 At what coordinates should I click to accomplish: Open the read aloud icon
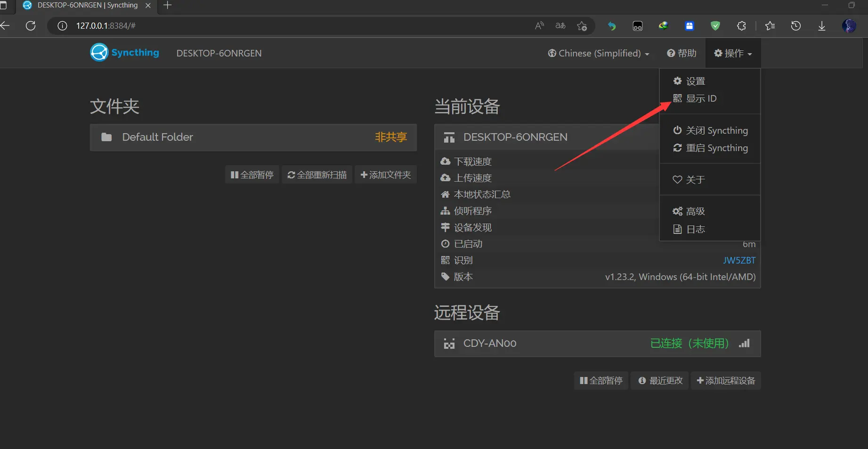click(540, 26)
